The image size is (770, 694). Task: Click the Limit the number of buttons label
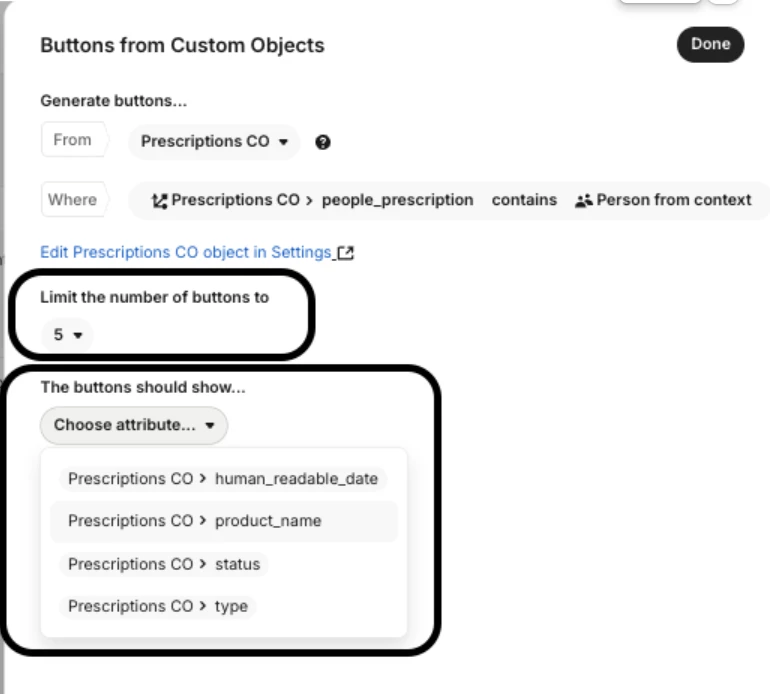click(154, 297)
